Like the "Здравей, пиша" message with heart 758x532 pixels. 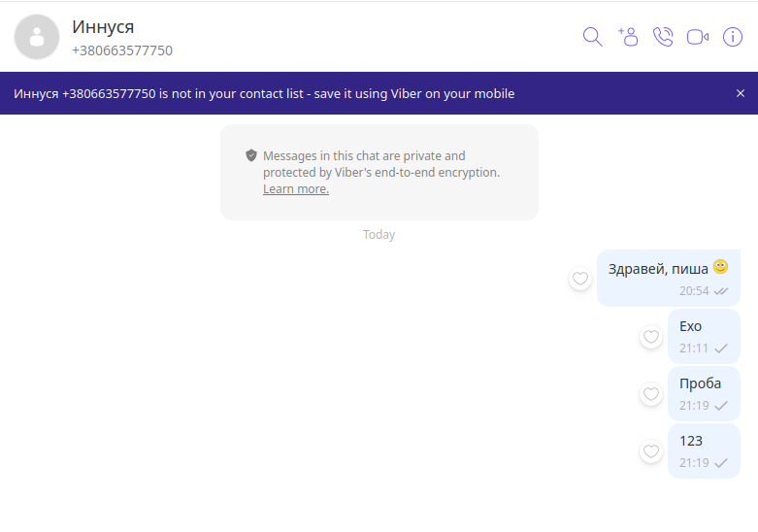[x=580, y=280]
